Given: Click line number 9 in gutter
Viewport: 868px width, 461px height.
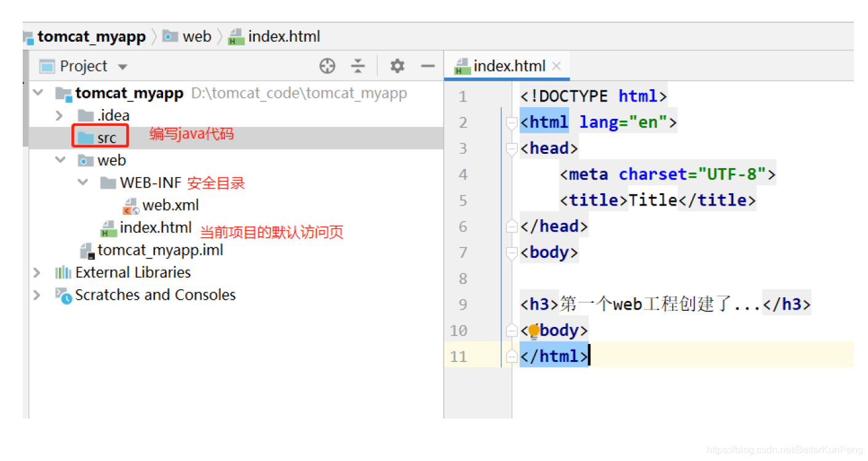Looking at the screenshot, I should (463, 305).
